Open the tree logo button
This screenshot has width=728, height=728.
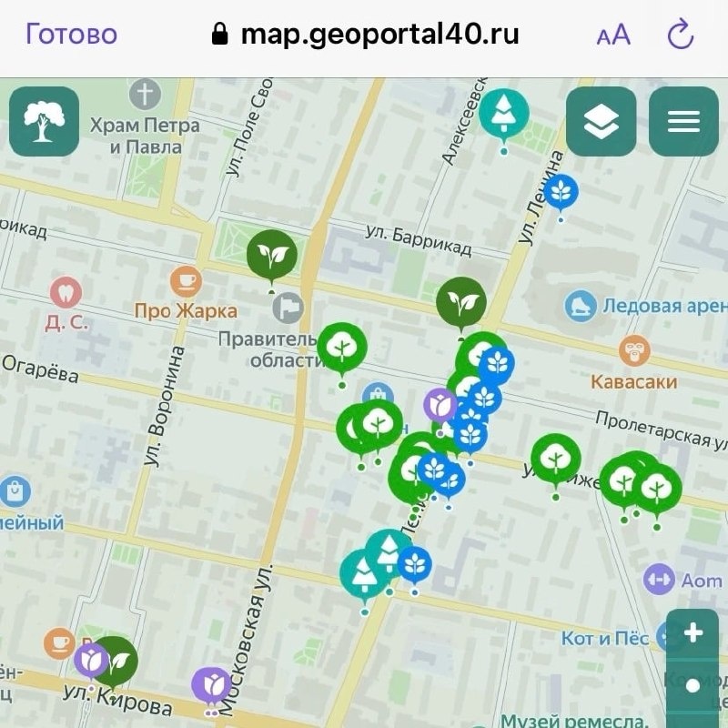pyautogui.click(x=44, y=122)
